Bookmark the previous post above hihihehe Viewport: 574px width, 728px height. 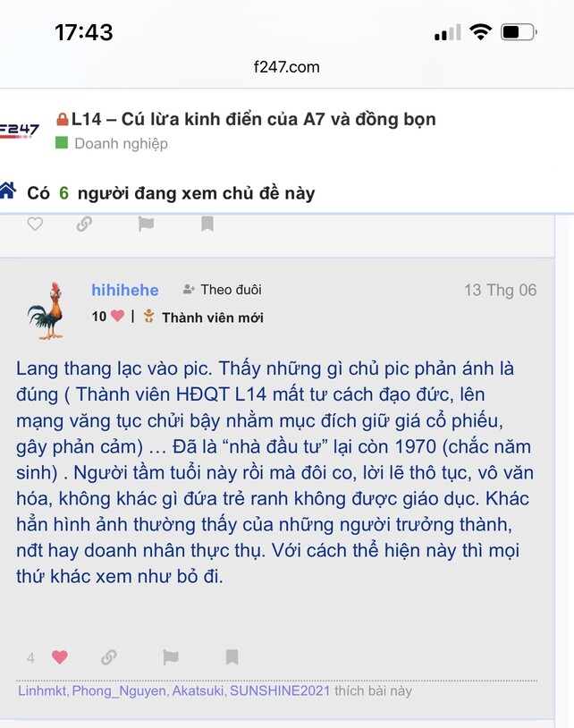point(207,224)
